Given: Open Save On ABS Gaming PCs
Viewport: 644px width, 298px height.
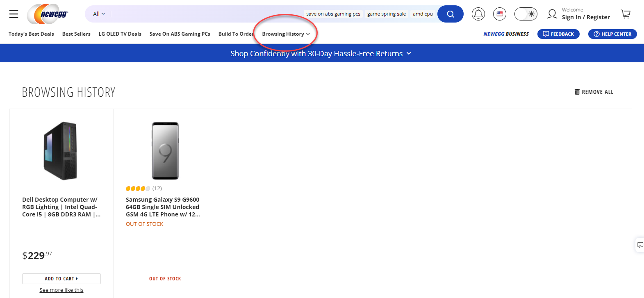Looking at the screenshot, I should pyautogui.click(x=180, y=34).
